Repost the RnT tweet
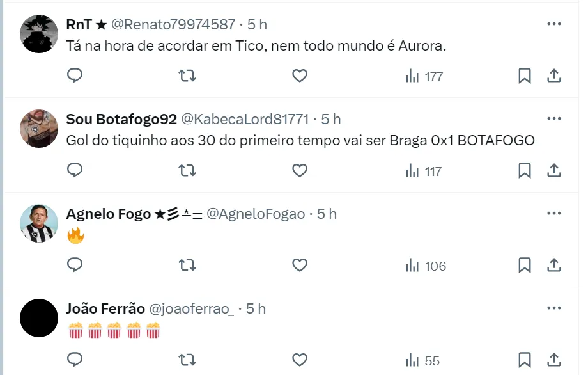Image resolution: width=588 pixels, height=375 pixels. 187,76
